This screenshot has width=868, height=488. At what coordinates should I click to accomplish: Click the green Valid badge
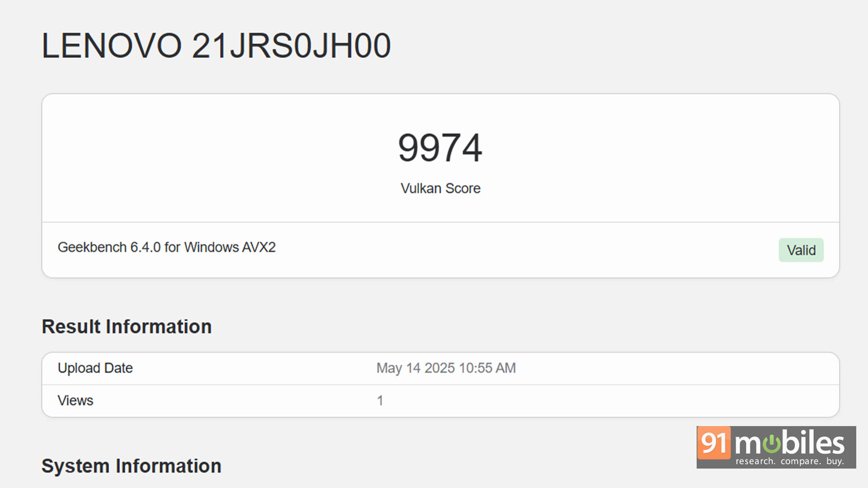pos(801,250)
